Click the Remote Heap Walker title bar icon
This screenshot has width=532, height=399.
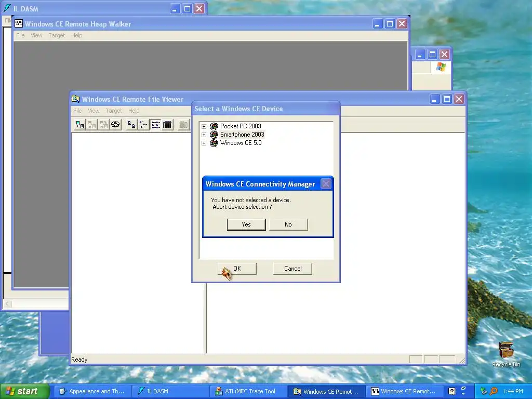19,24
